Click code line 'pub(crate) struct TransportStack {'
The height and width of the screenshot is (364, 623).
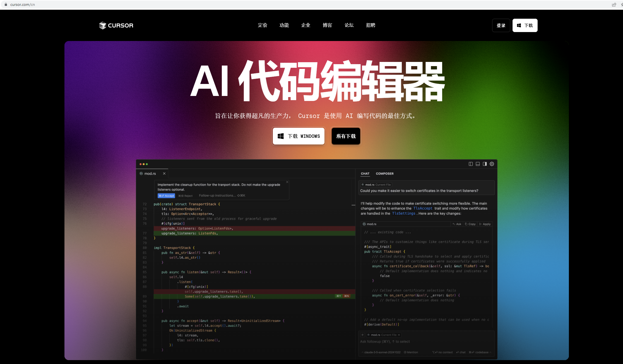pyautogui.click(x=187, y=204)
